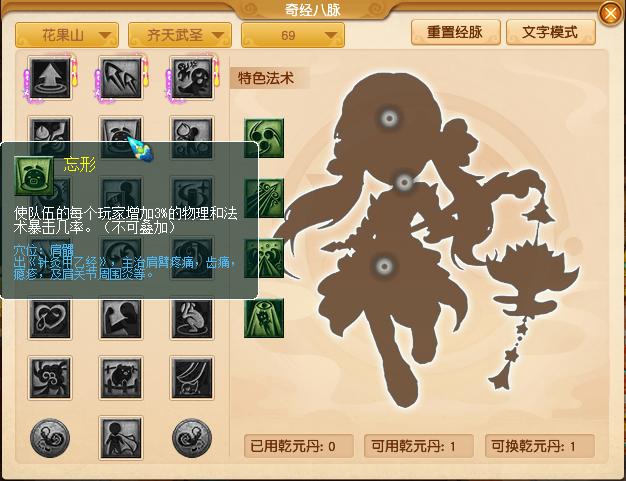Click the 特色法术 tab label
The width and height of the screenshot is (626, 481).
tap(266, 78)
